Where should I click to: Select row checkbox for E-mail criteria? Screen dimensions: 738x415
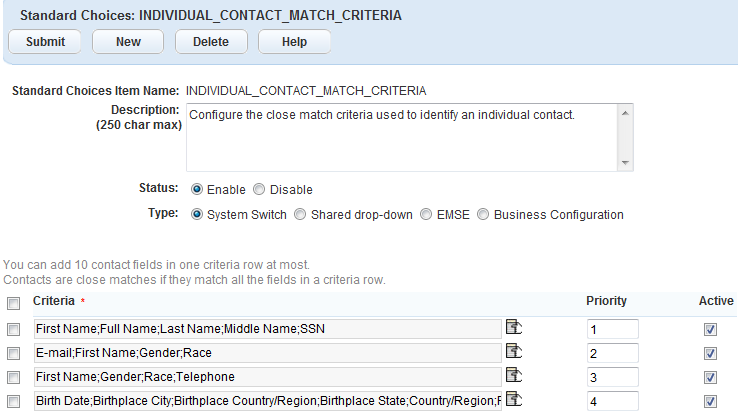[x=14, y=353]
